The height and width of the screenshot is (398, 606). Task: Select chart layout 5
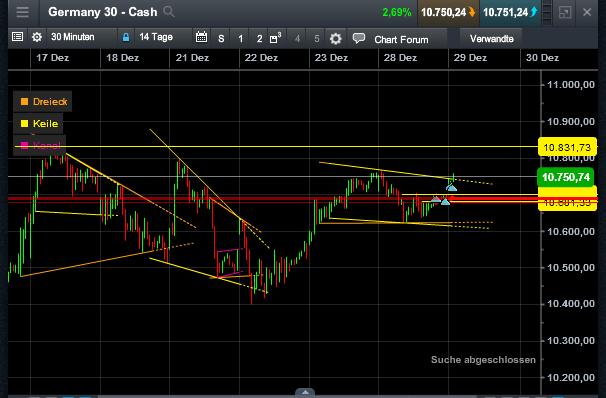click(317, 38)
